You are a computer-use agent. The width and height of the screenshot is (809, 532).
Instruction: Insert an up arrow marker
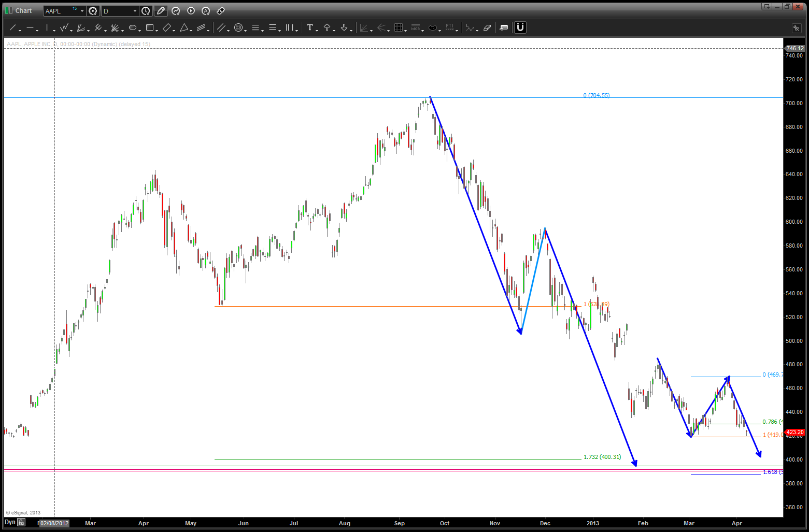pyautogui.click(x=327, y=27)
